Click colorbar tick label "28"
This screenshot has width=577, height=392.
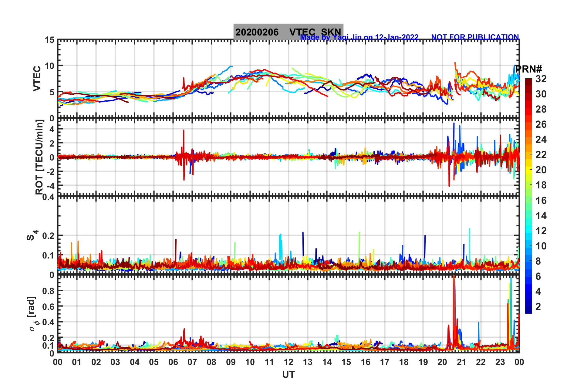point(541,109)
